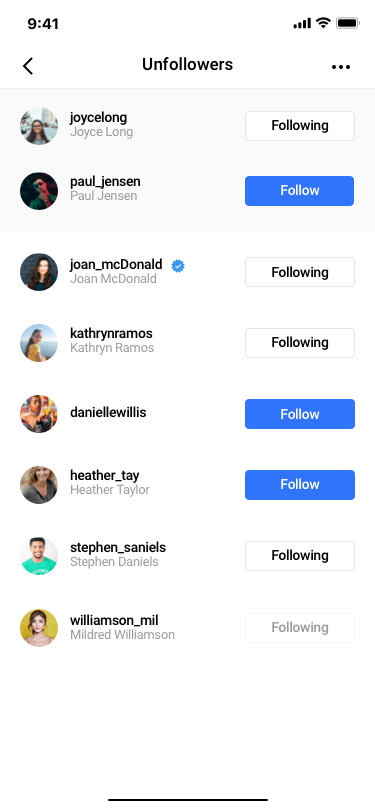Toggle Following for stephen_saniels

(300, 556)
